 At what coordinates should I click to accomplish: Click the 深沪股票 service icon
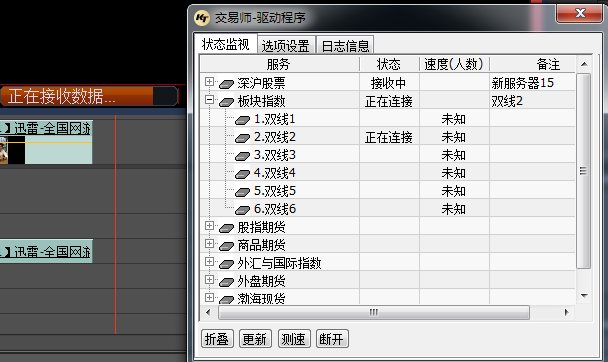point(226,84)
